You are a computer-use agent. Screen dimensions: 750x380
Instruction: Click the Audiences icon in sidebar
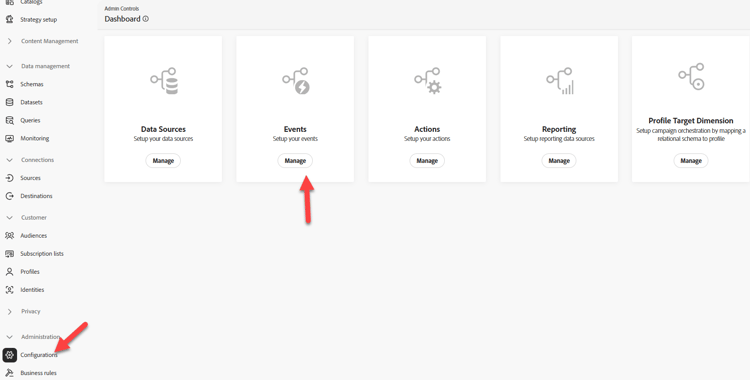[9, 235]
